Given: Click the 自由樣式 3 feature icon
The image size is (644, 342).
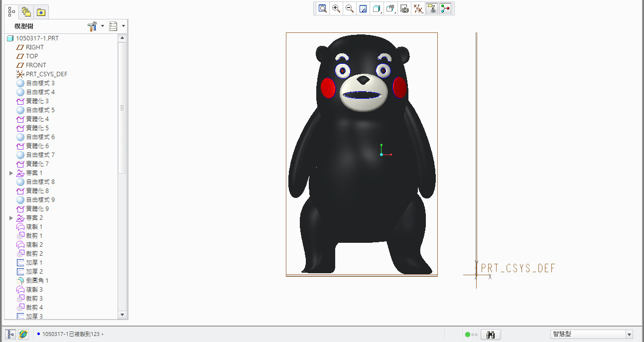Looking at the screenshot, I should click(x=20, y=83).
